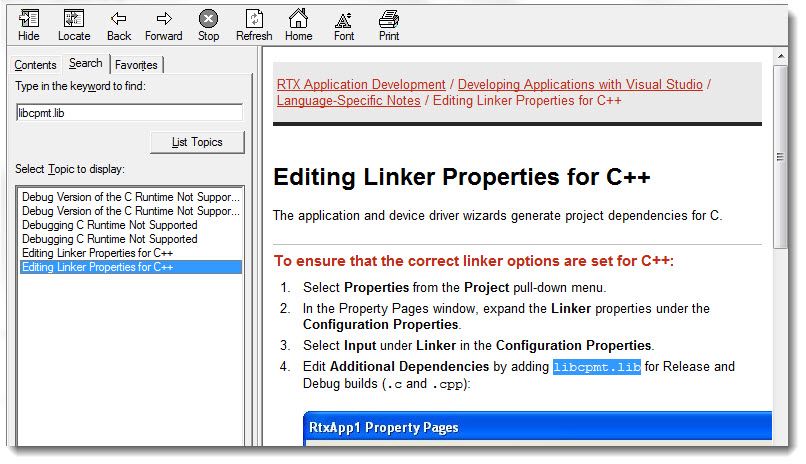Select the Search tab
The image size is (806, 464).
pyautogui.click(x=86, y=64)
